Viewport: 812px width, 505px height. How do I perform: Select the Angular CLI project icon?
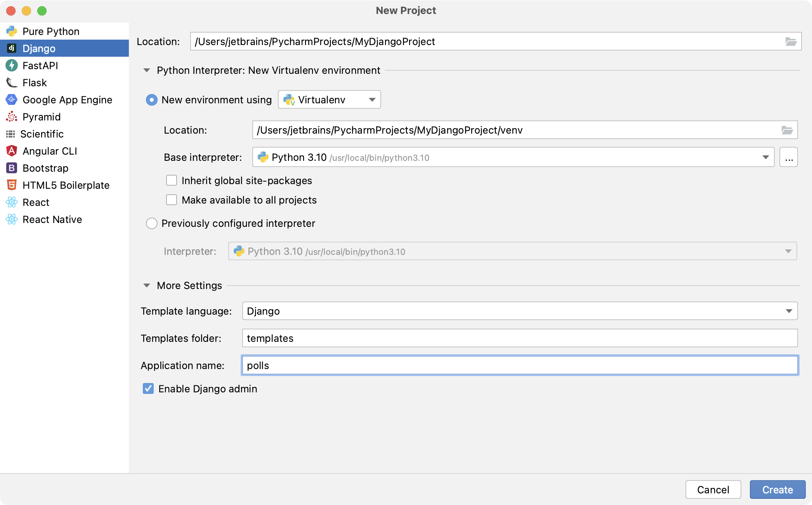point(10,151)
